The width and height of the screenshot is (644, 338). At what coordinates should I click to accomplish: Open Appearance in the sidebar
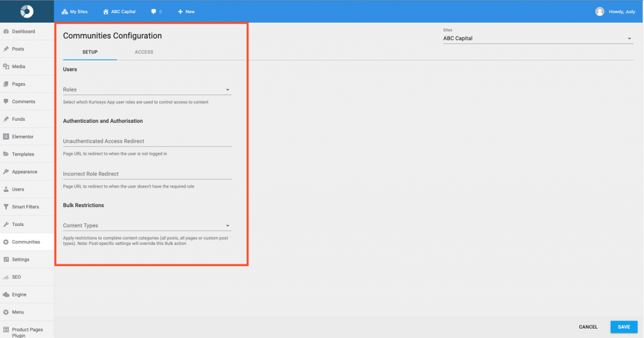coord(27,172)
